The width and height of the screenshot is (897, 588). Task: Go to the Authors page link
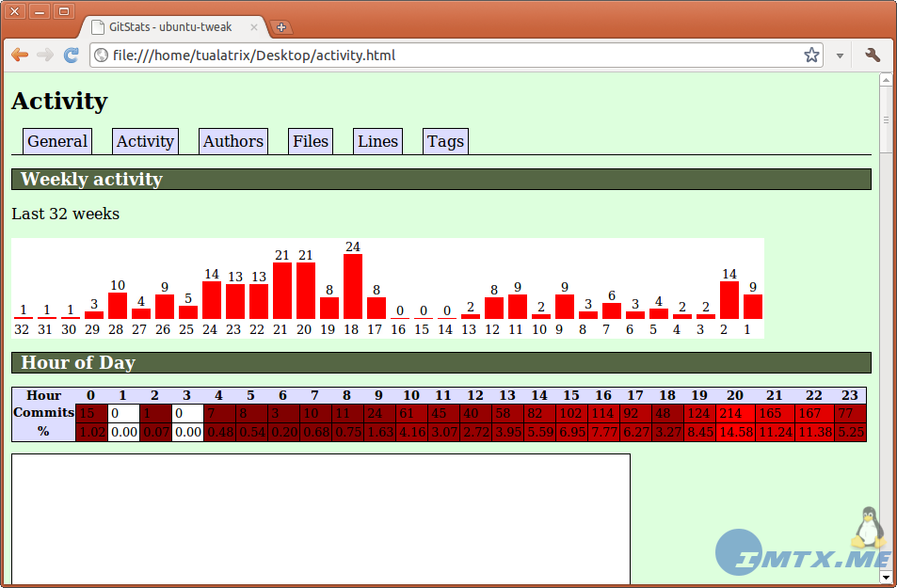click(x=233, y=141)
